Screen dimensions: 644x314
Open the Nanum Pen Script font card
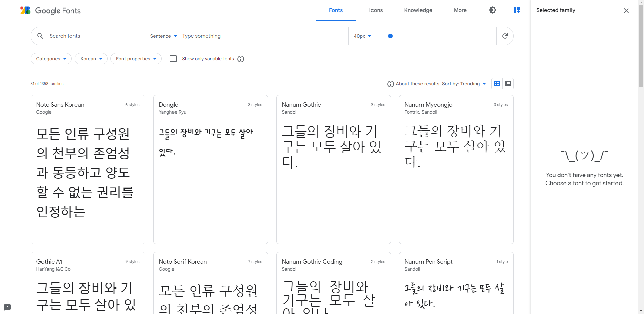coord(456,283)
